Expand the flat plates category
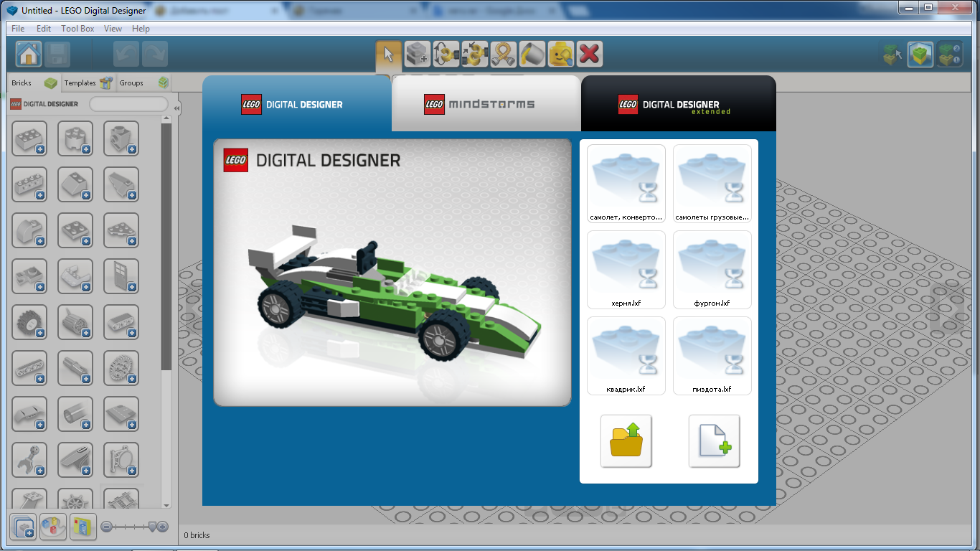This screenshot has height=551, width=980. click(x=75, y=230)
